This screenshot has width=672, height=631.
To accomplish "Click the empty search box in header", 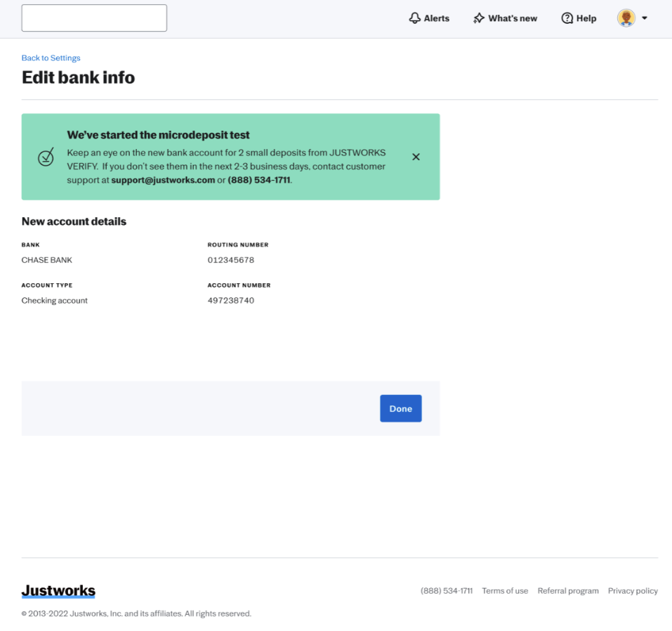I will tap(94, 18).
